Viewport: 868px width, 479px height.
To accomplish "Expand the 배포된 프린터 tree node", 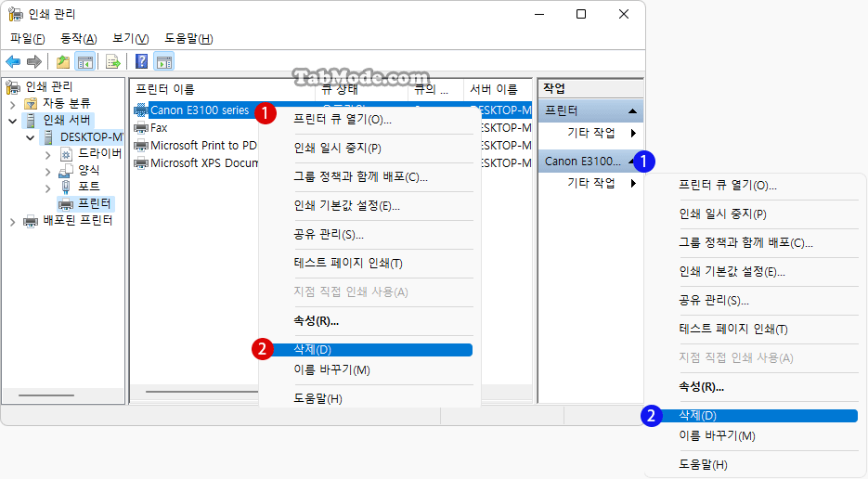I will tap(13, 222).
